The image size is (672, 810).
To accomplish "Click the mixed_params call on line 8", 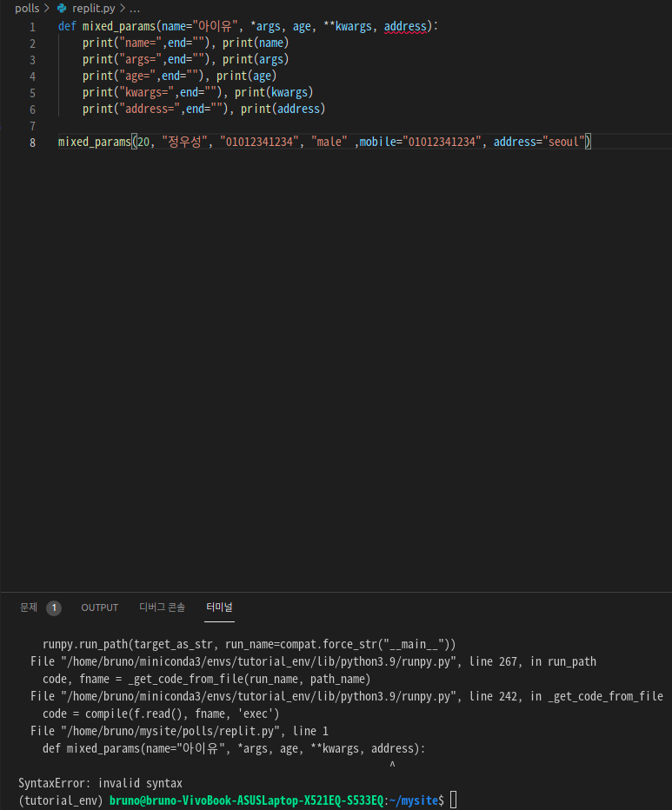I will [95, 142].
